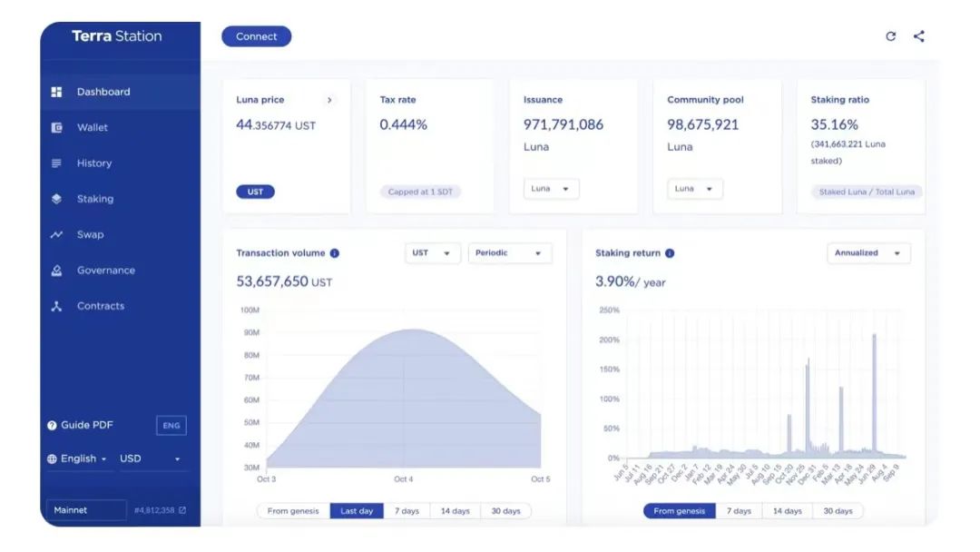Select 14 days for Transaction volume
The height and width of the screenshot is (552, 980).
(455, 511)
